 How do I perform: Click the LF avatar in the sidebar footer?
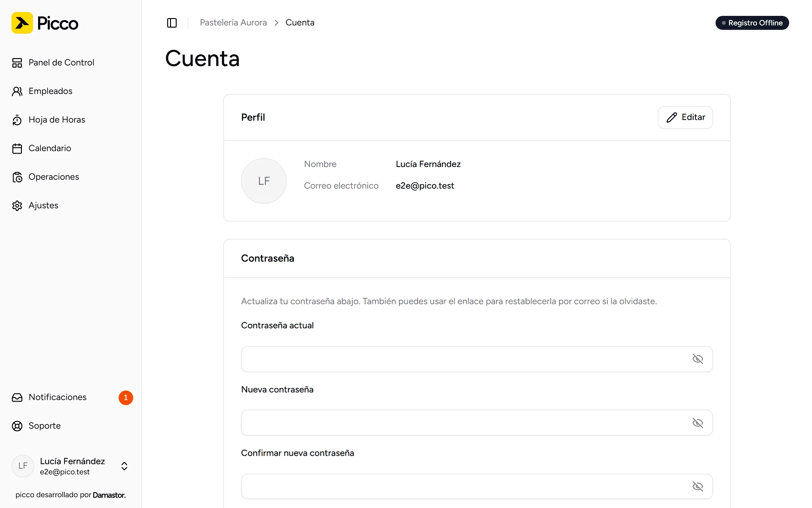click(23, 466)
